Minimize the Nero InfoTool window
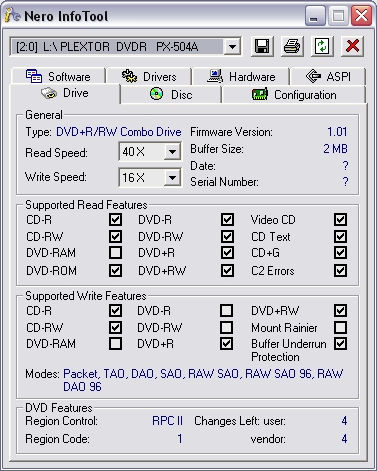This screenshot has width=377, height=471. point(315,16)
